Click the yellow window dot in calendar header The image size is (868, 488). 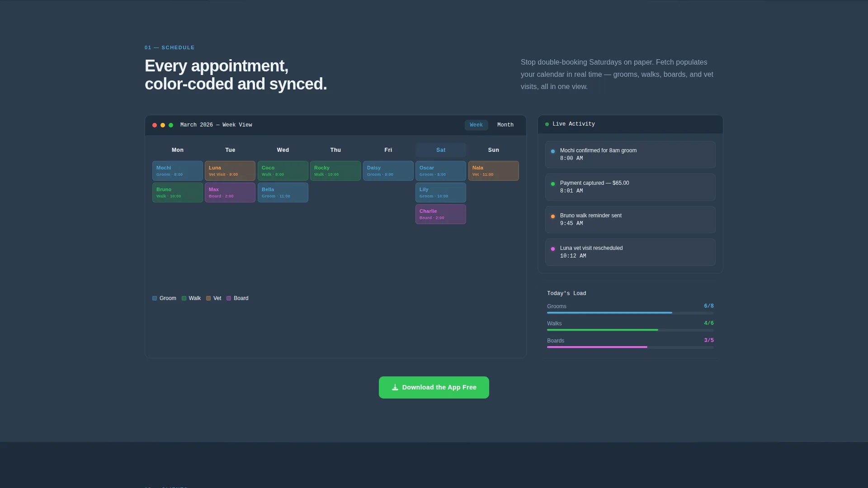[163, 125]
